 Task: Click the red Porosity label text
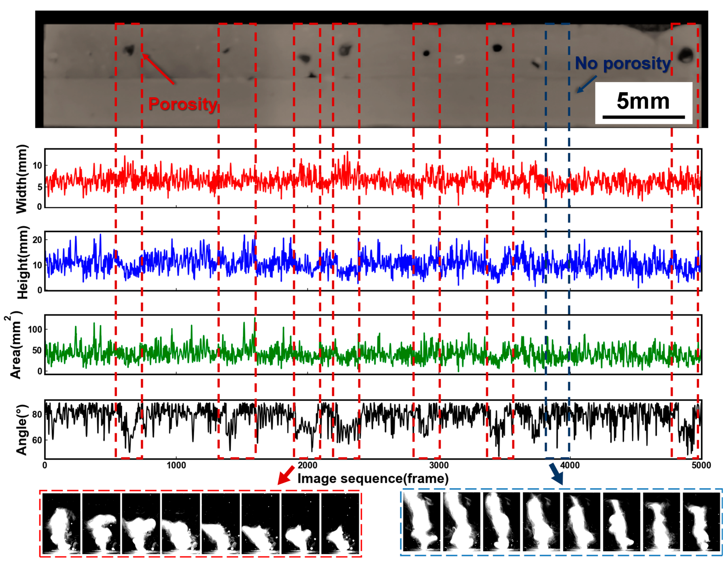tap(183, 104)
